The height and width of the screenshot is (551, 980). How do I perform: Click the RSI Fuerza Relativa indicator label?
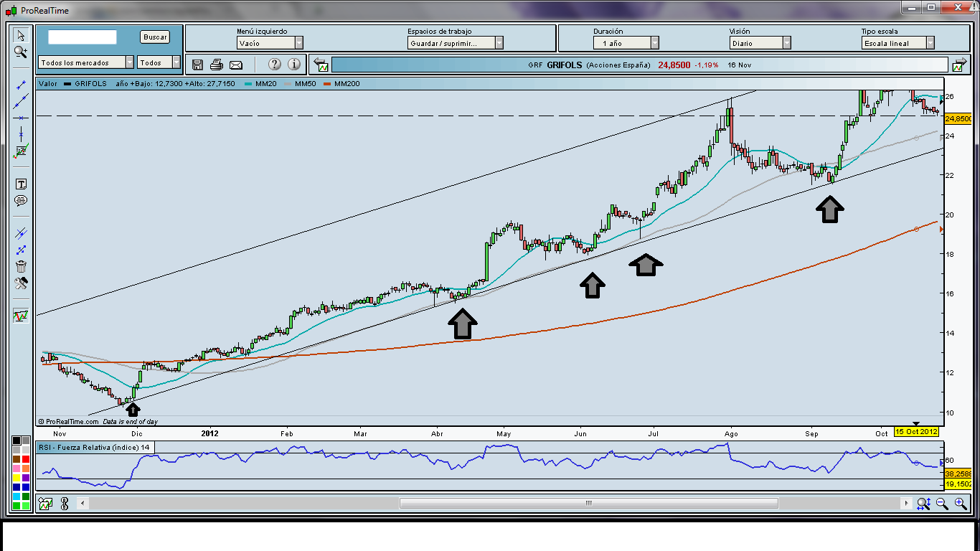pyautogui.click(x=95, y=448)
